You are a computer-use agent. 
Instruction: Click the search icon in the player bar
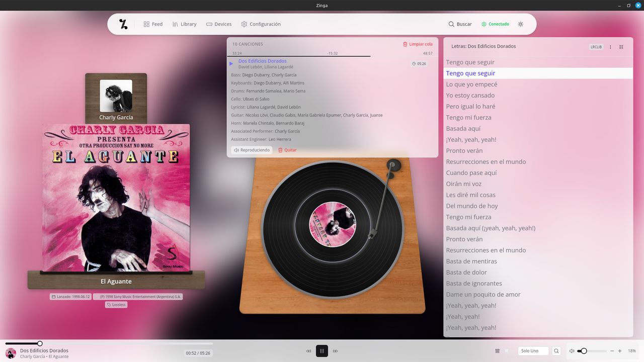tap(556, 351)
